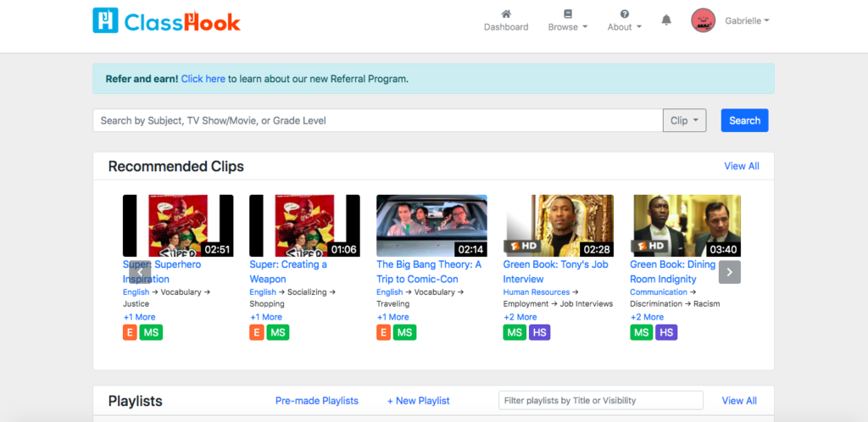
Task: Open the Gabrielle account dropdown
Action: (x=748, y=20)
